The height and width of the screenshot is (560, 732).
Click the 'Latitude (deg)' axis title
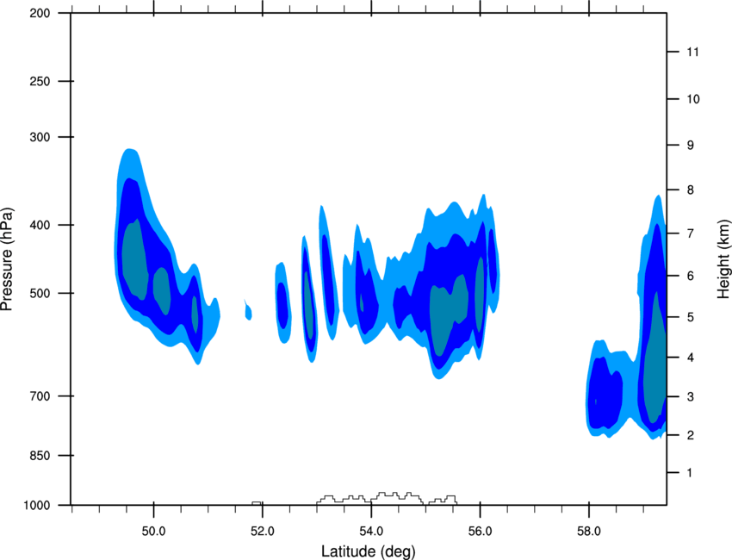[368, 551]
